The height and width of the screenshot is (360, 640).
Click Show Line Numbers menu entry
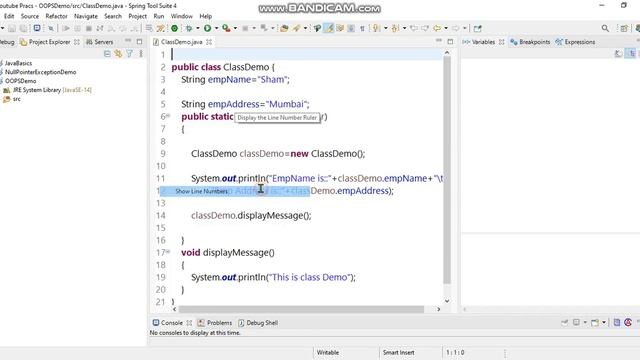235,191
